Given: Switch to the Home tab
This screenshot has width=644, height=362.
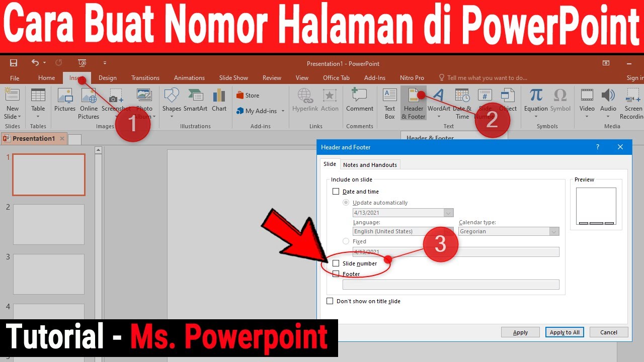Looking at the screenshot, I should (x=46, y=78).
